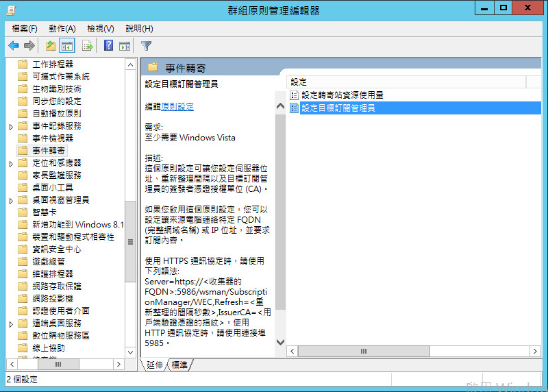Click the tree pane horizontal scroll thumb

(58, 365)
